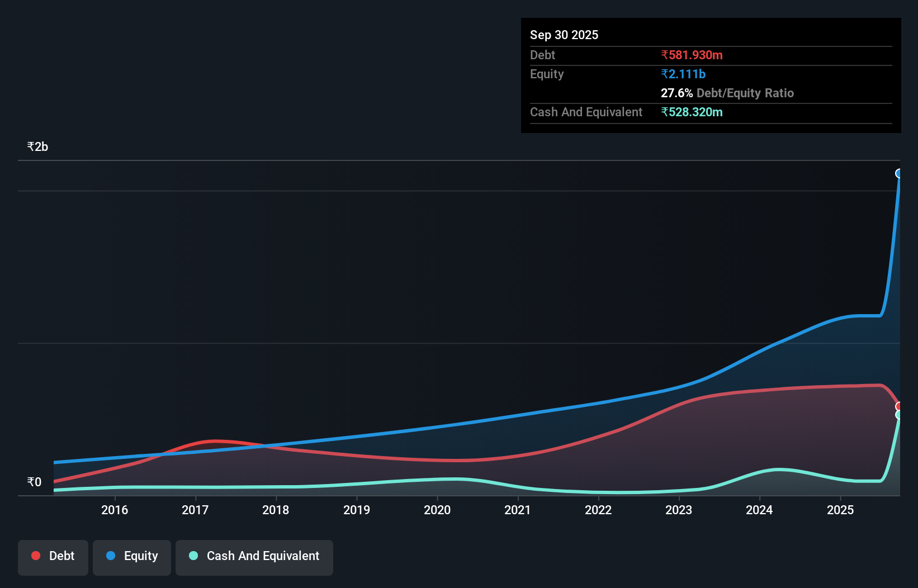Select the 2025 year label on the axis
This screenshot has width=918, height=588.
[x=841, y=510]
